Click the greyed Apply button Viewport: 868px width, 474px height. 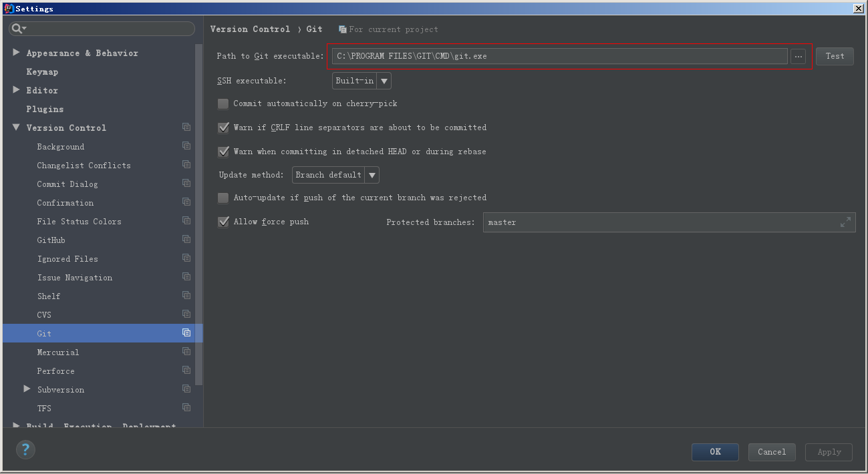[829, 452]
